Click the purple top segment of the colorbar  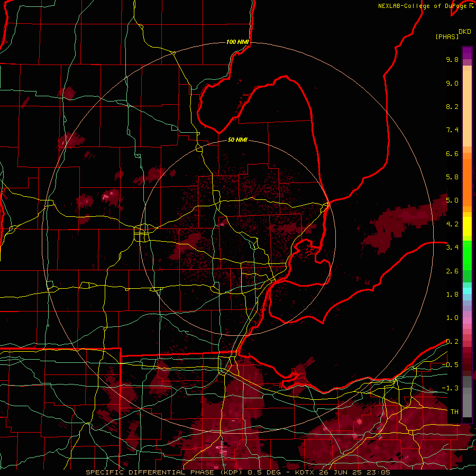[x=467, y=53]
